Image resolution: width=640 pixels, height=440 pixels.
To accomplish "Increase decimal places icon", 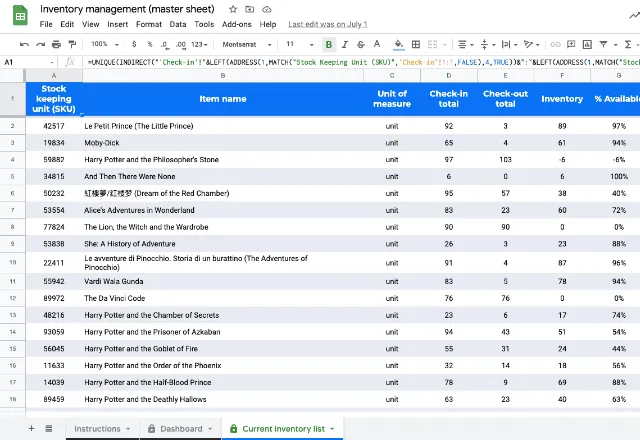I will (x=181, y=44).
